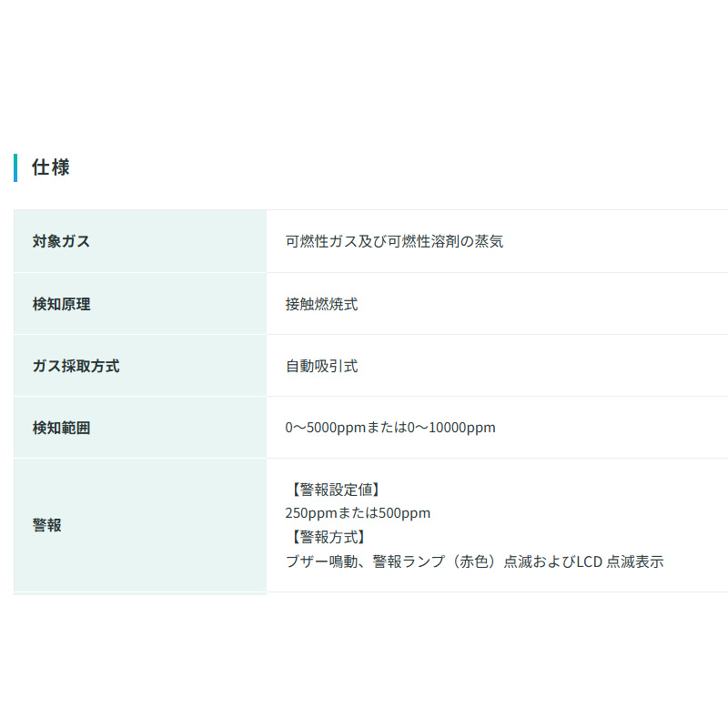Select the 【警報設定値】 subheading
This screenshot has width=728, height=728.
(332, 489)
